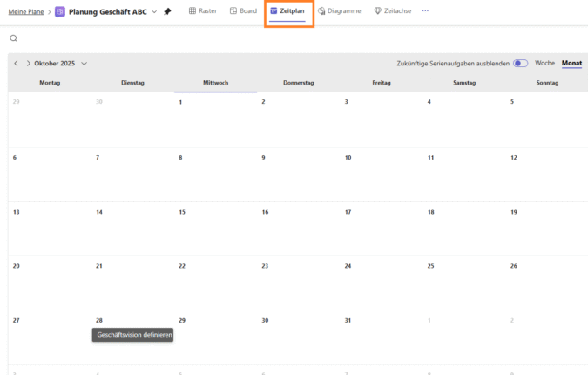Open the Geschäftsvision definieren task

pyautogui.click(x=135, y=335)
